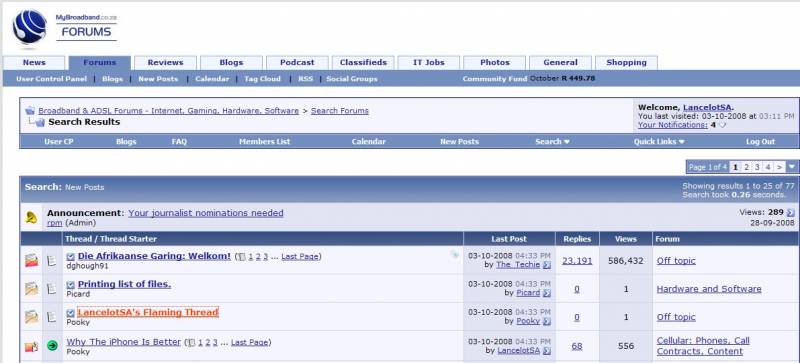Open FAQ in navbar
800x363 pixels.
point(179,141)
